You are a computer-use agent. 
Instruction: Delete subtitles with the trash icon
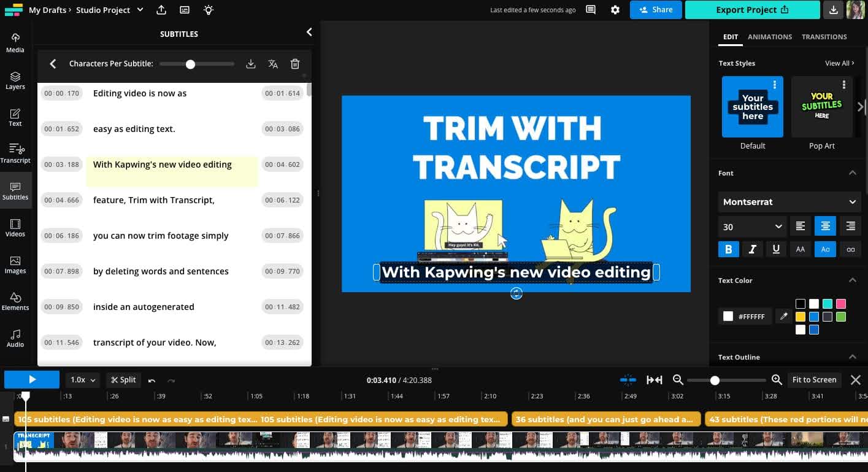(x=295, y=64)
